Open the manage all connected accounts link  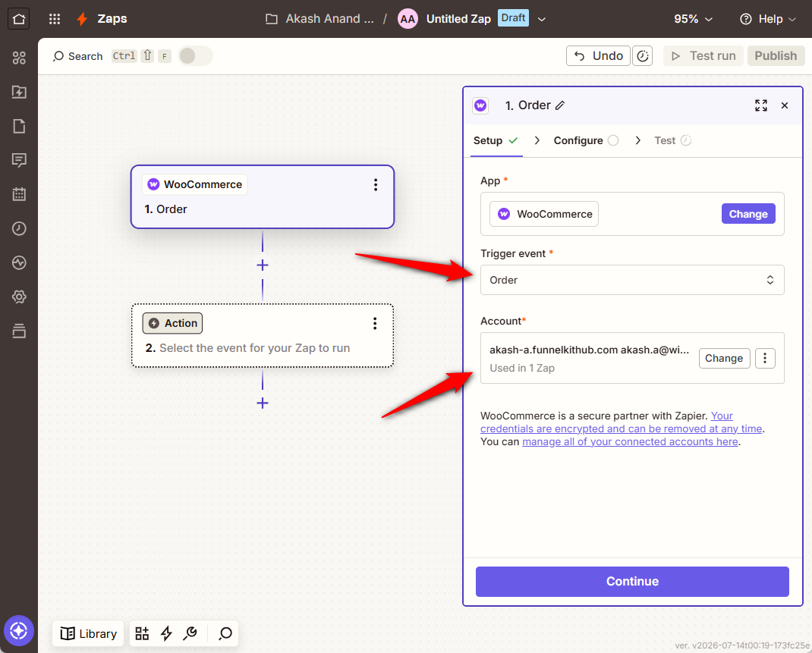pyautogui.click(x=630, y=442)
